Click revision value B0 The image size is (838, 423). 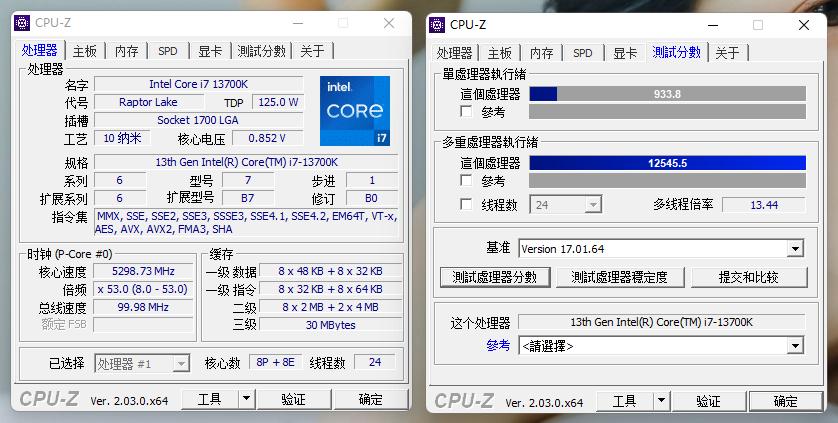point(371,198)
